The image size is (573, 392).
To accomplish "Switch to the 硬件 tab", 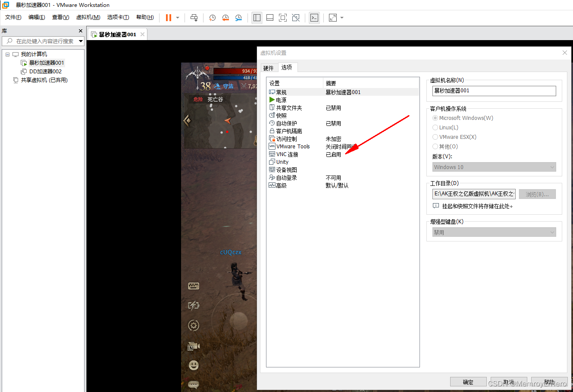I will click(268, 68).
